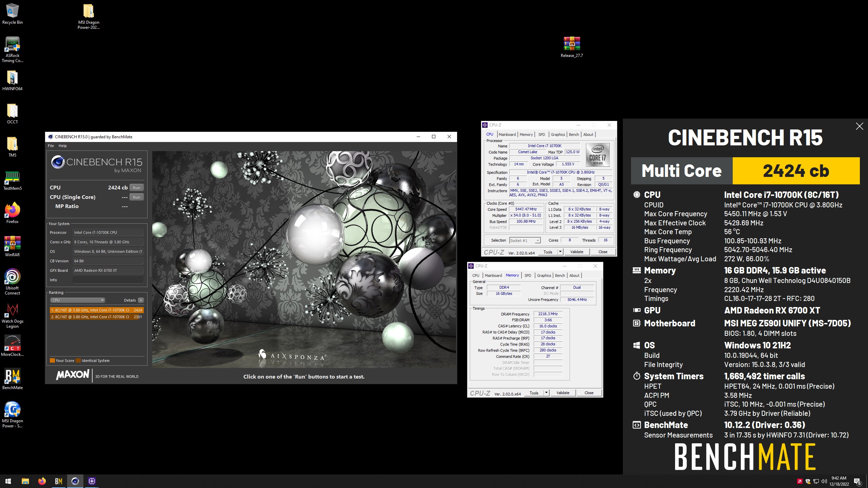The image size is (868, 488).
Task: Open the volume tray icon
Action: pos(824,481)
